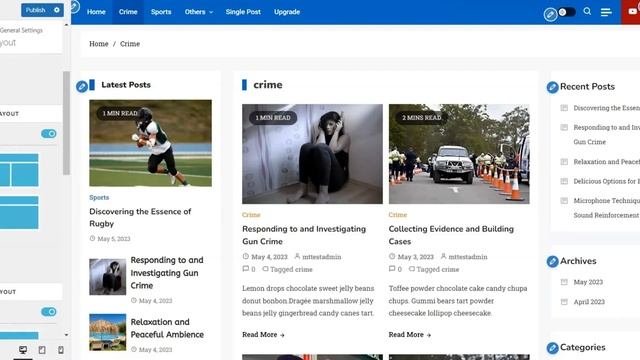640x360 pixels.
Task: Select the second layout thumbnail option
Action: [x=19, y=212]
